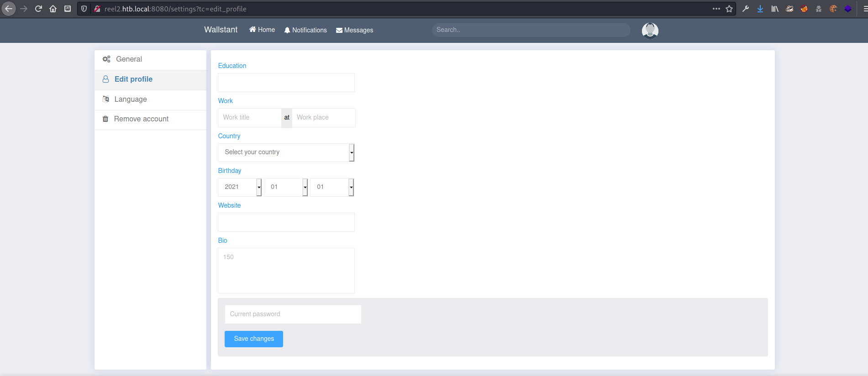Select General settings tab
This screenshot has height=376, width=868.
(x=129, y=59)
